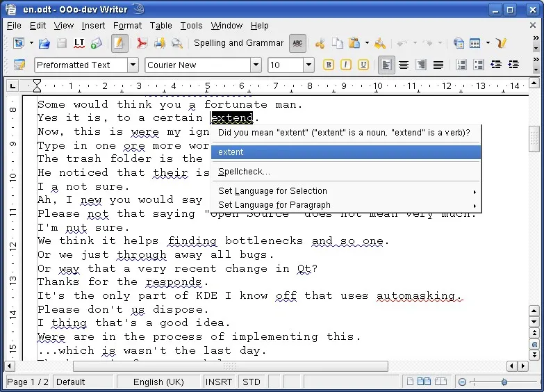Open the Insert menu
The height and width of the screenshot is (392, 544).
coord(93,26)
